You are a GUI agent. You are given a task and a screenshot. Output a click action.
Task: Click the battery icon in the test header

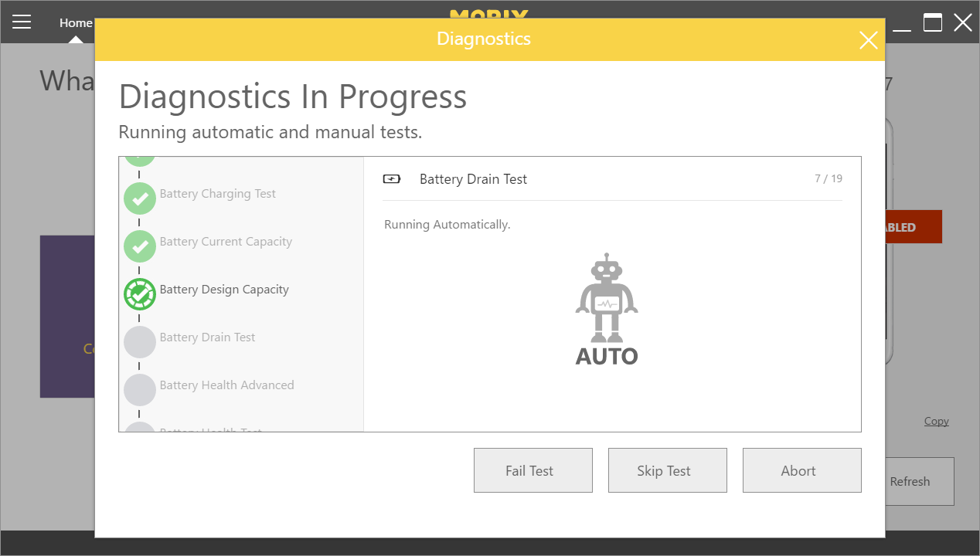click(x=392, y=179)
